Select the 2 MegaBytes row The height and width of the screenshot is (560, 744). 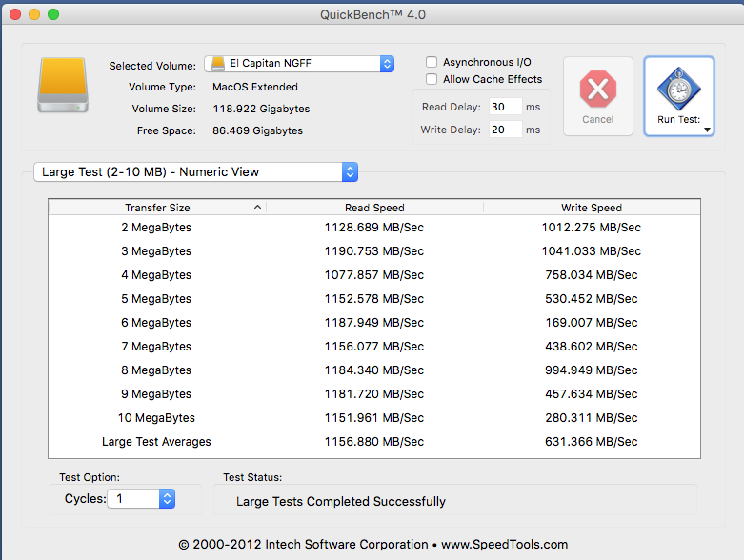click(x=373, y=228)
